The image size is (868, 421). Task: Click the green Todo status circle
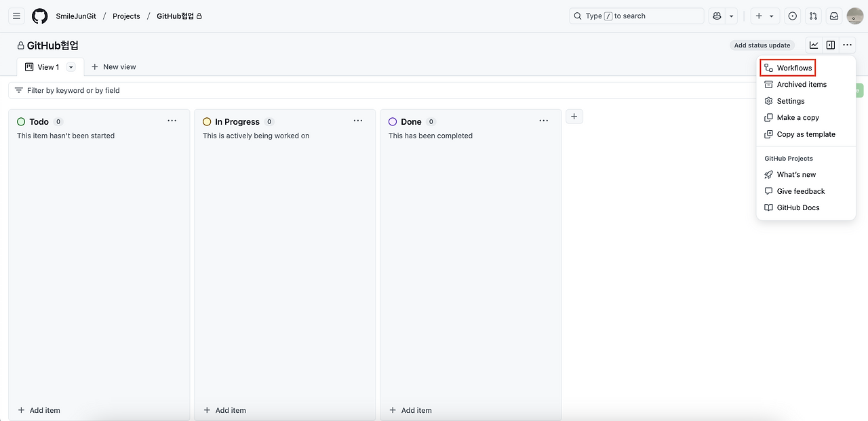(x=21, y=122)
